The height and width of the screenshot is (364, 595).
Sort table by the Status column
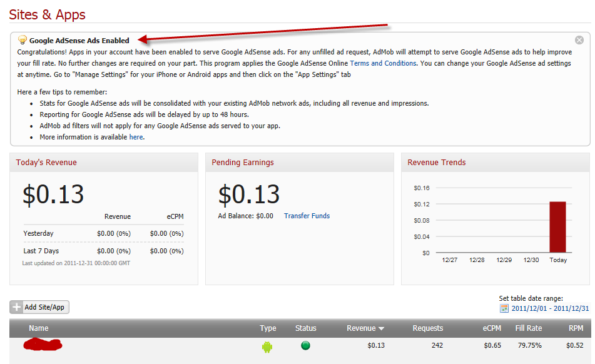tap(306, 328)
